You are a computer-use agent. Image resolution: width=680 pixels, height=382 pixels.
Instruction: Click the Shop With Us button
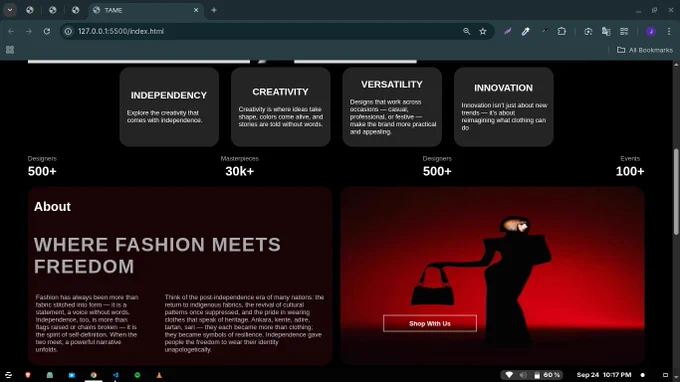coord(430,323)
